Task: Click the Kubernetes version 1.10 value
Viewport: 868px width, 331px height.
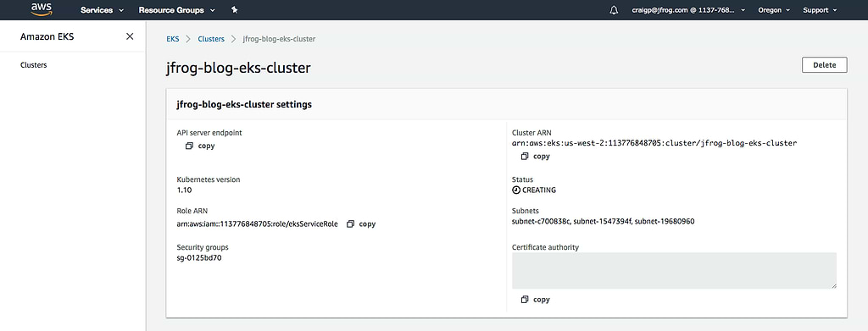Action: [x=184, y=190]
